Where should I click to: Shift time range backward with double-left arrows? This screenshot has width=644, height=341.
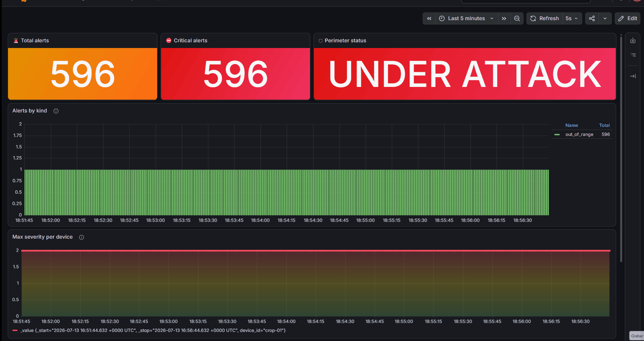click(429, 18)
